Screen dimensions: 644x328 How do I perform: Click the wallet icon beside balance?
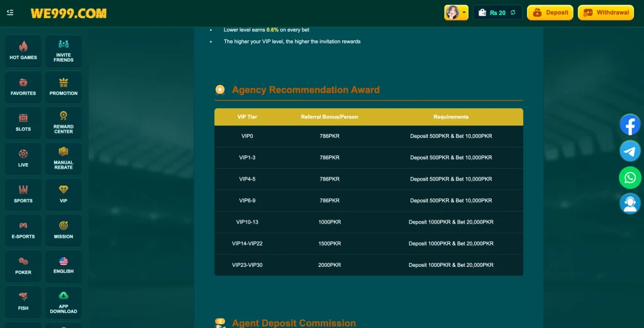482,13
